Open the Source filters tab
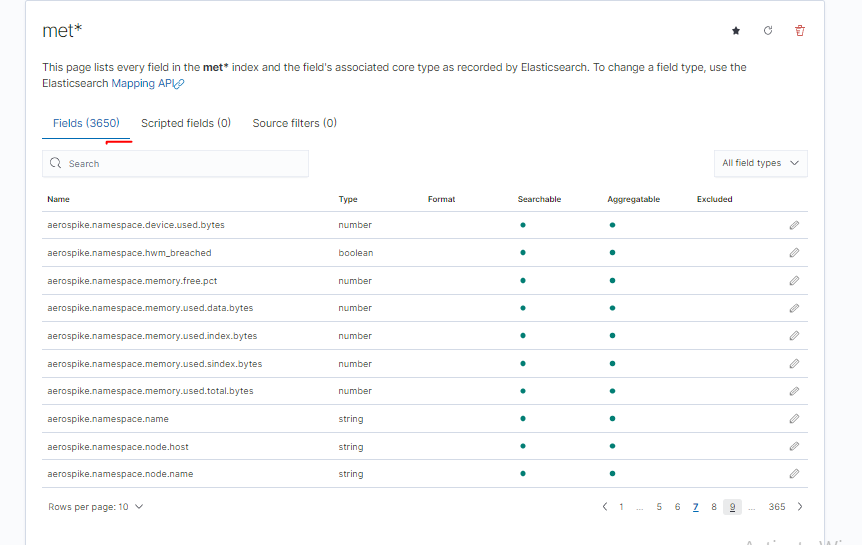Screen dimensions: 862x545 point(294,123)
